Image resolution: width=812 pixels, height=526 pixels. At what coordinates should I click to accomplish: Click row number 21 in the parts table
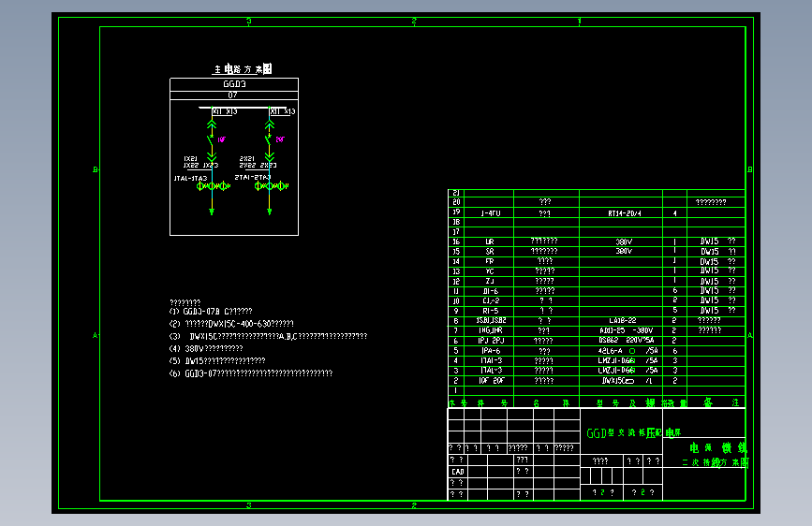click(456, 193)
